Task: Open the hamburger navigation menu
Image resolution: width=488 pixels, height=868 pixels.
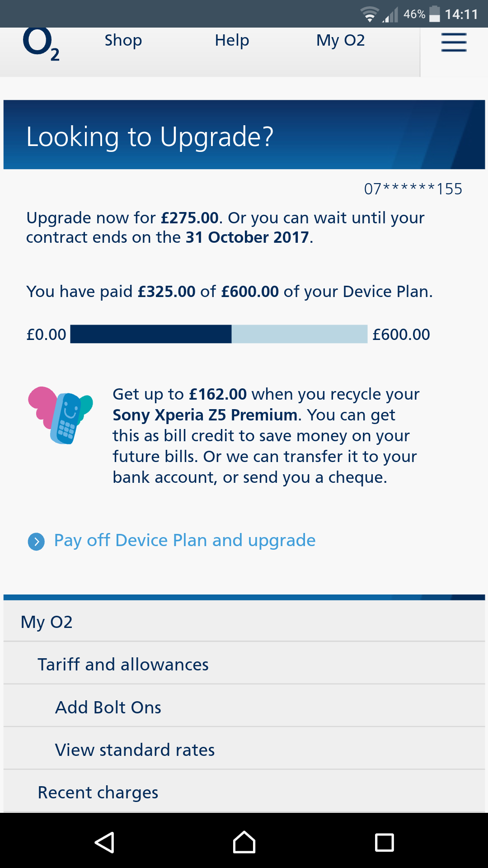Action: (453, 42)
